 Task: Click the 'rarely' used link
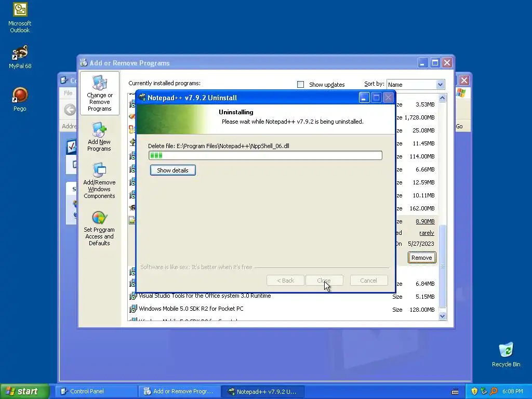(x=427, y=233)
